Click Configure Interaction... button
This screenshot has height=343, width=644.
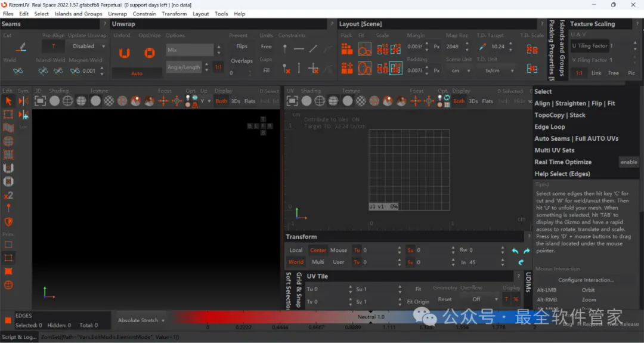point(586,280)
